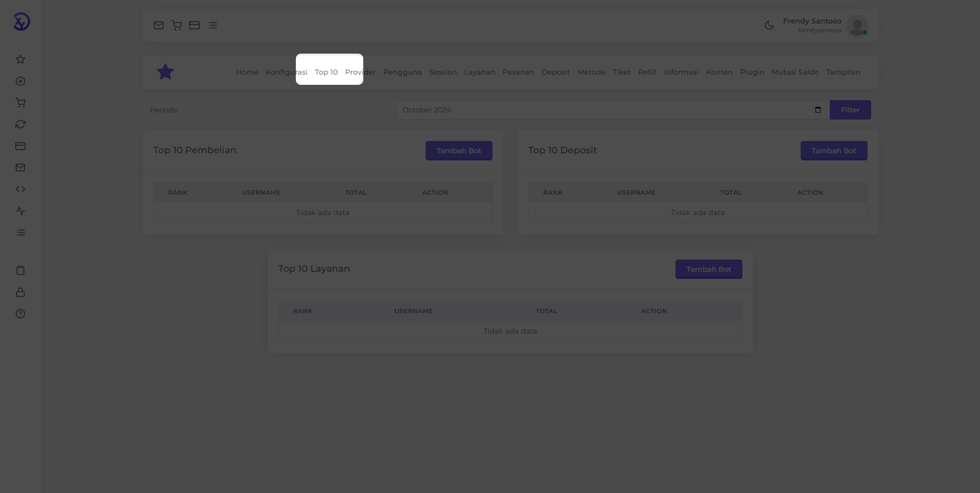This screenshot has height=493, width=980.
Task: Click 'Tidak ada data' in Top 10 Layanan
Action: coord(510,331)
